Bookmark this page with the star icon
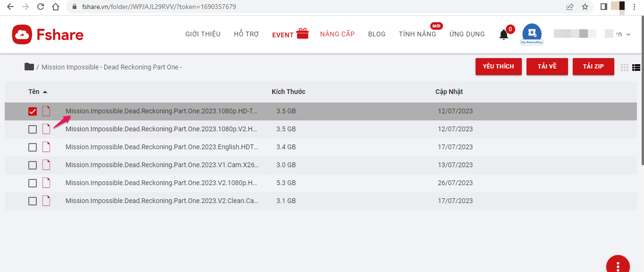Viewport: 644px width, 272px height. pyautogui.click(x=585, y=7)
